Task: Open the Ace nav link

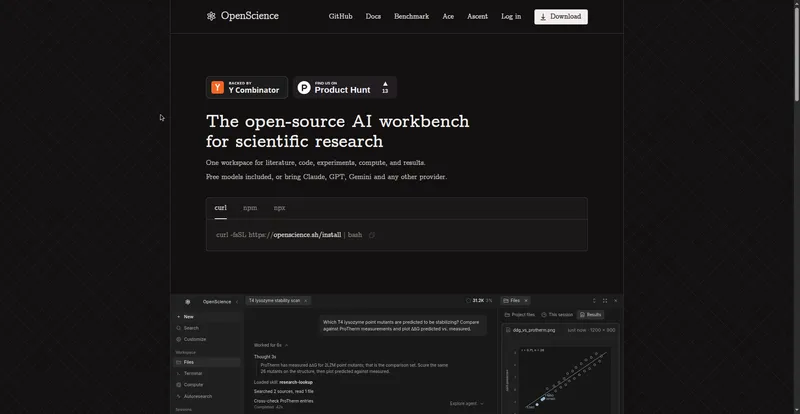Action: [448, 16]
